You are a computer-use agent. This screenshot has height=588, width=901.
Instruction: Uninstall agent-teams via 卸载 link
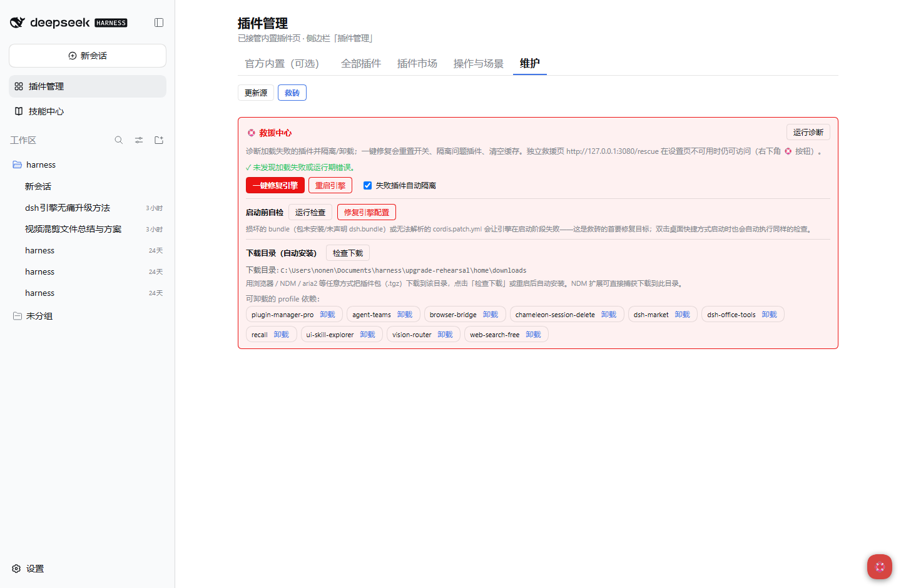tap(405, 315)
